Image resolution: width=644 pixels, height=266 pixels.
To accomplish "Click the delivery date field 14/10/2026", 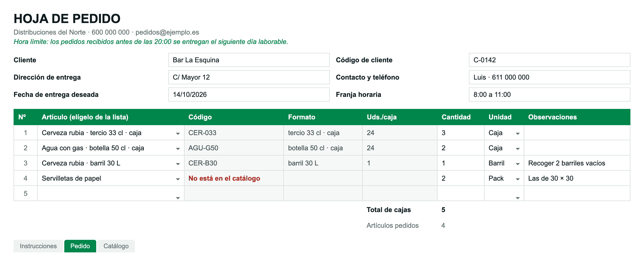I will coord(249,95).
